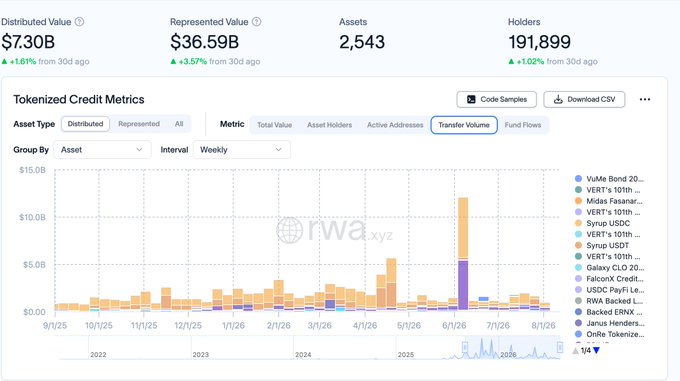
Task: Click the Represented Value info icon
Action: [257, 22]
